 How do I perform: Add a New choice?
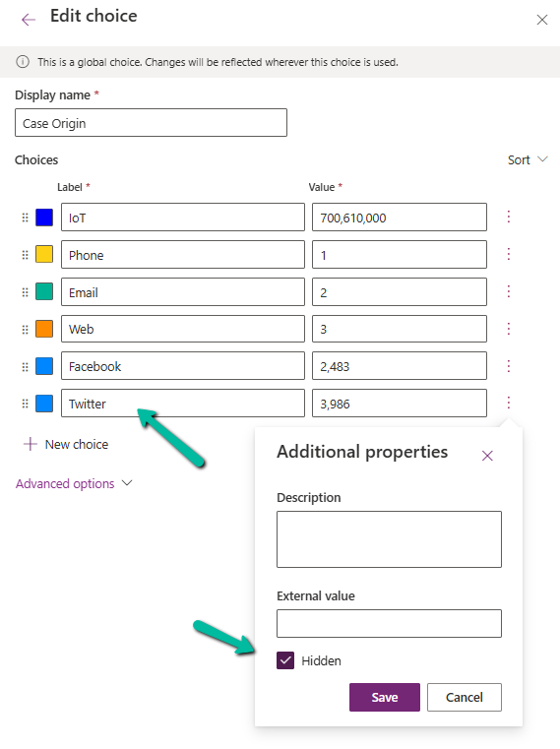[x=66, y=444]
